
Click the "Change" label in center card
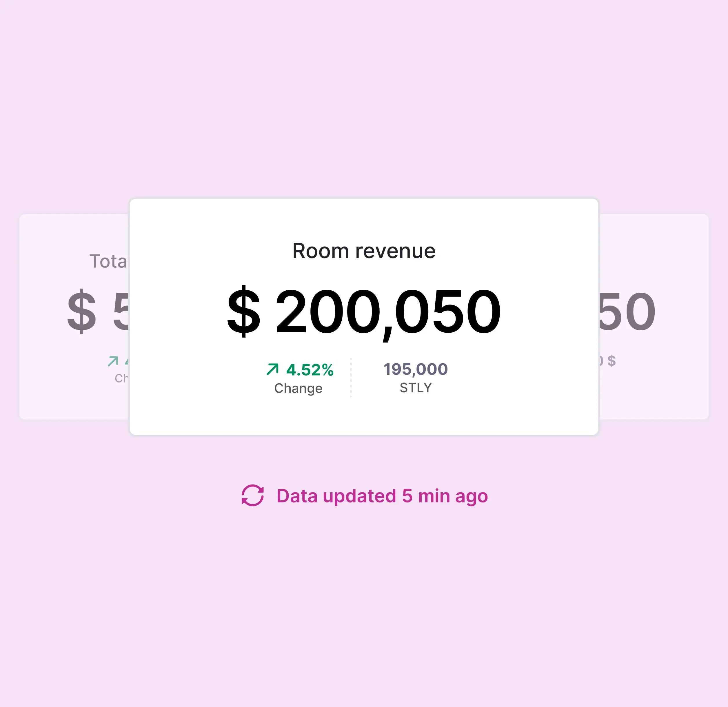[x=298, y=388]
